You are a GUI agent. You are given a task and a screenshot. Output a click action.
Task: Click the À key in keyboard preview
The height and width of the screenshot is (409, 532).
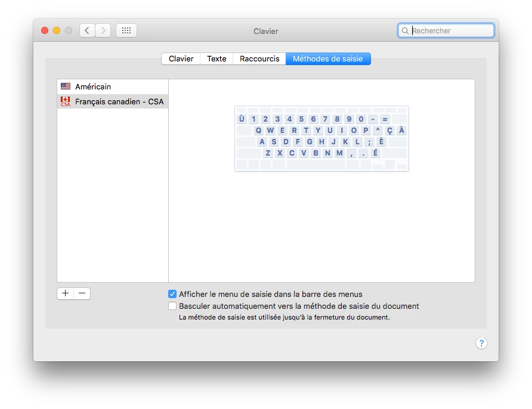[401, 130]
